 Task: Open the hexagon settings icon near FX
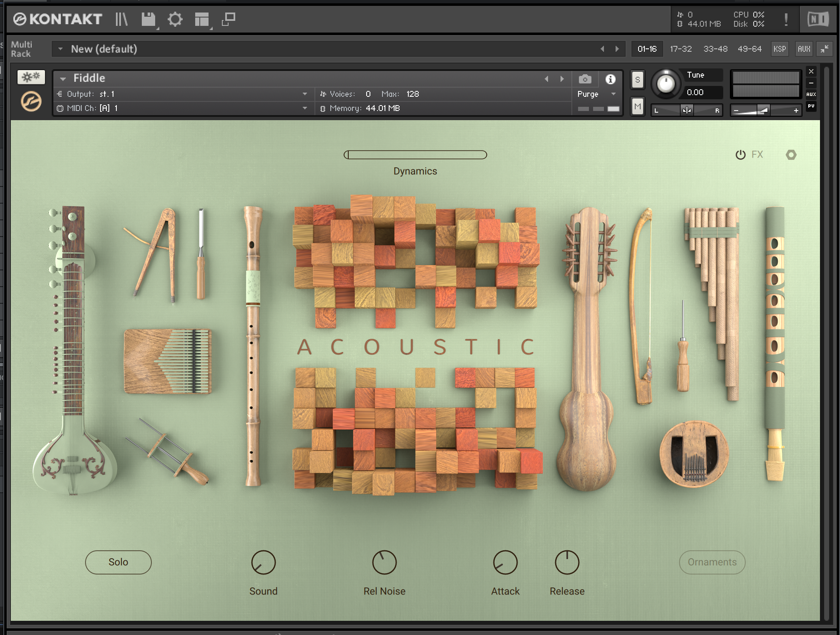click(791, 155)
